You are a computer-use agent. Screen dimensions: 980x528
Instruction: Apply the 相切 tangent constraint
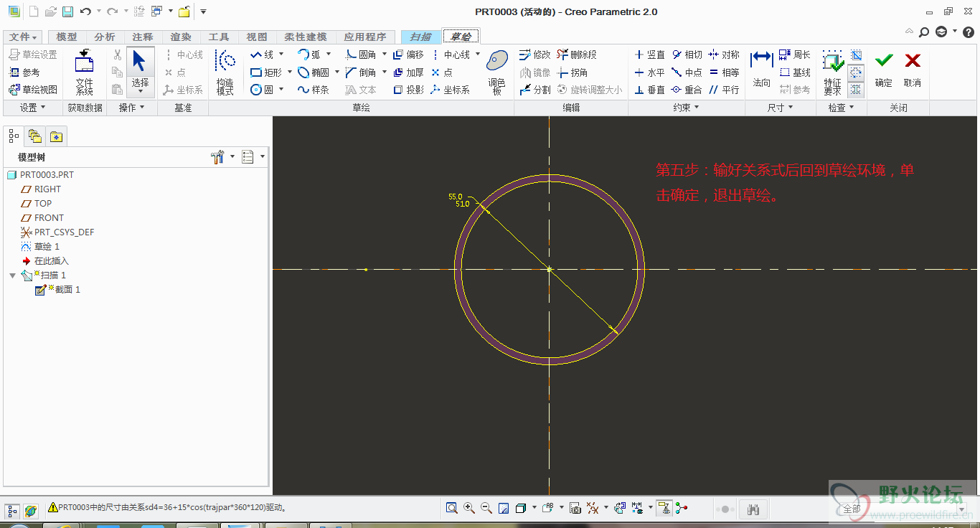pyautogui.click(x=687, y=55)
